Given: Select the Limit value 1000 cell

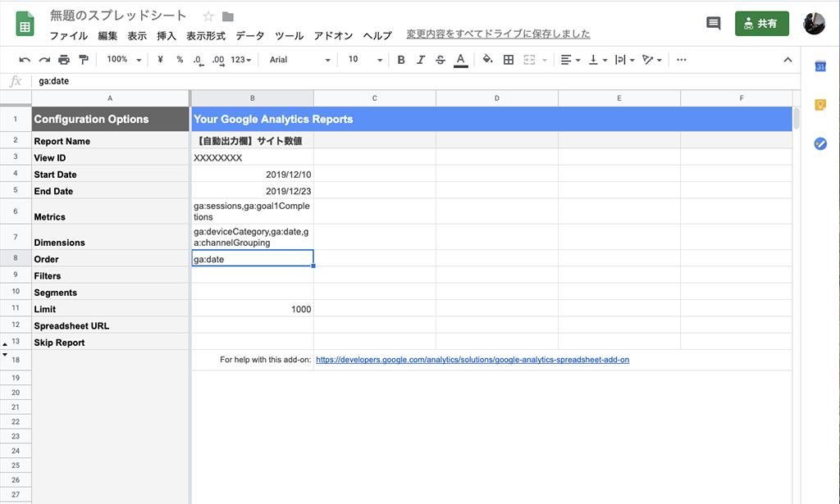Looking at the screenshot, I should pyautogui.click(x=253, y=309).
